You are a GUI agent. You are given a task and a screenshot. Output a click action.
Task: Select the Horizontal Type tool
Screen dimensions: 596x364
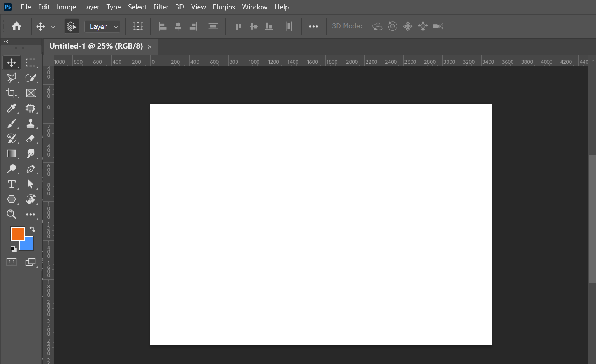[x=11, y=184]
